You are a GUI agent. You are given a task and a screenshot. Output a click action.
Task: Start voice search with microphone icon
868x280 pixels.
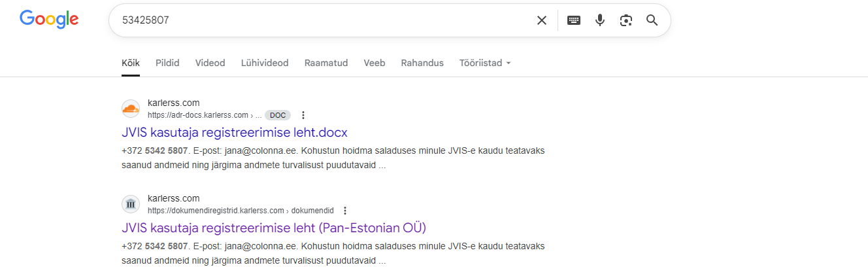(x=599, y=20)
